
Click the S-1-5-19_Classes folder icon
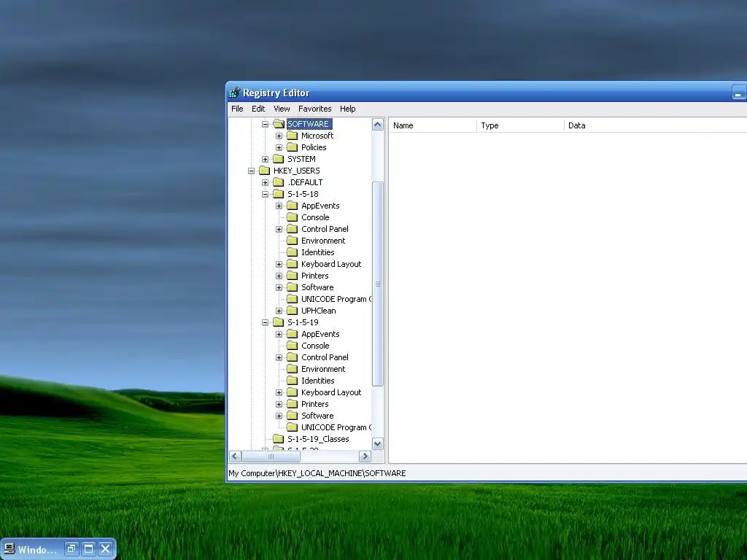[x=278, y=439]
